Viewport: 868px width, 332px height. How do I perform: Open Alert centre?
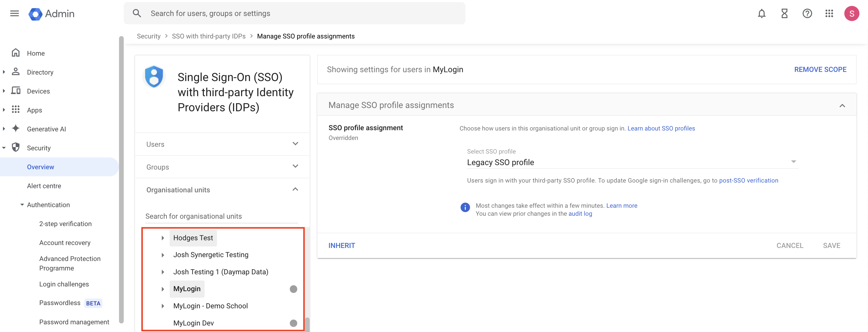point(44,186)
